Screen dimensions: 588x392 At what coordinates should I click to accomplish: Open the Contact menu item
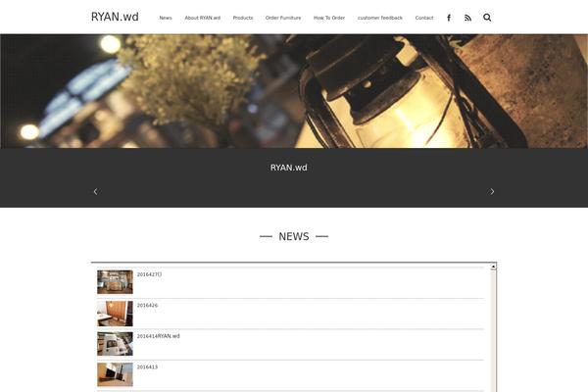point(424,18)
